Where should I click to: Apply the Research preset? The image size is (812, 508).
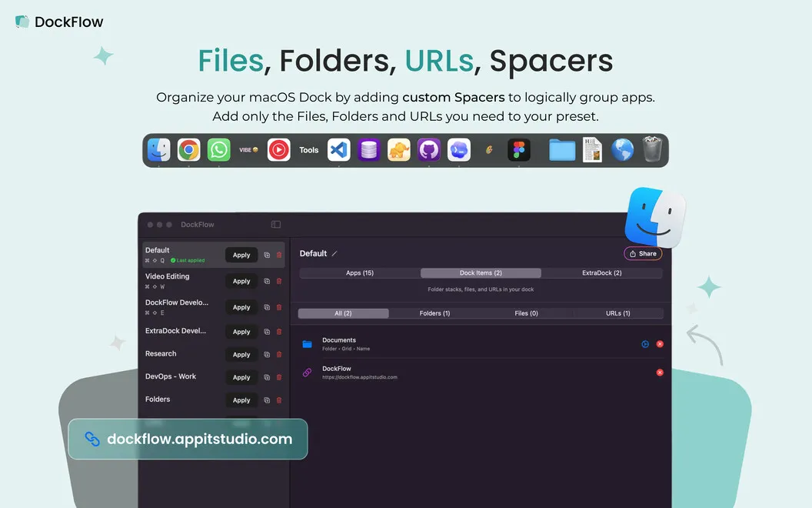click(241, 355)
